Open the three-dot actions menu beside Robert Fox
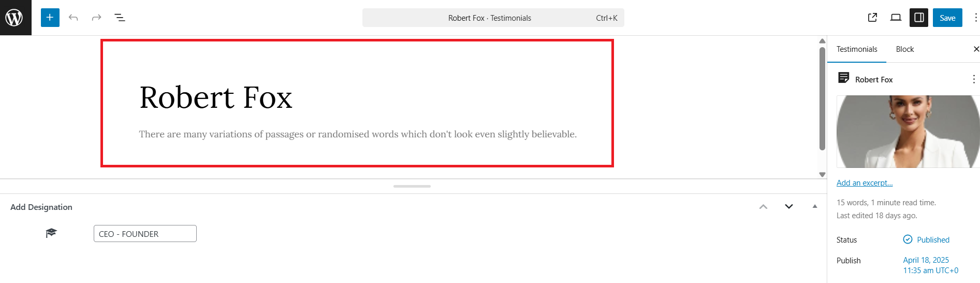Screen dimensions: 980x283 pos(973,79)
